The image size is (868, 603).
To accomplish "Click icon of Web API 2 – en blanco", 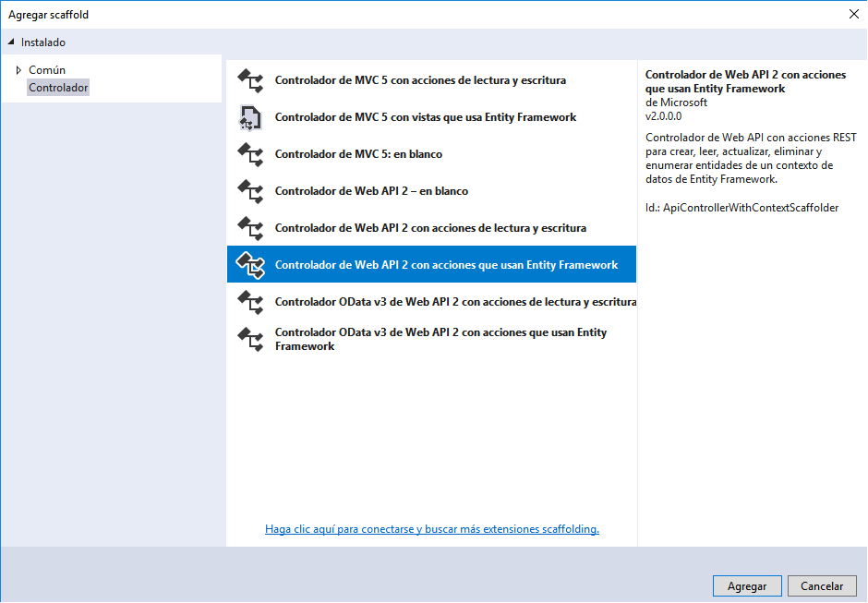I will pyautogui.click(x=250, y=191).
